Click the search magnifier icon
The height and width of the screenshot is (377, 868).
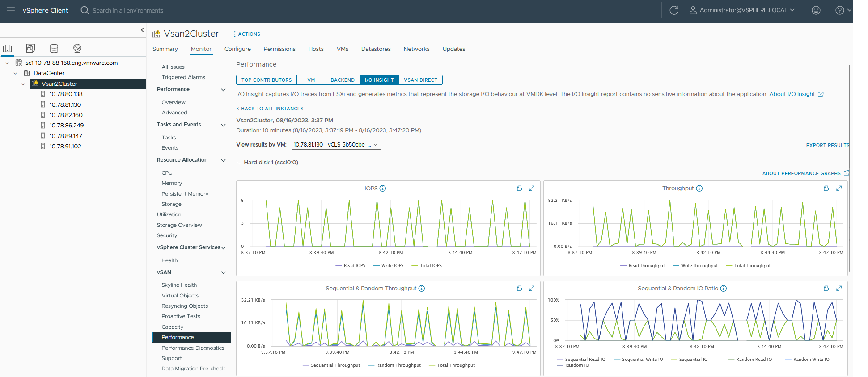85,10
